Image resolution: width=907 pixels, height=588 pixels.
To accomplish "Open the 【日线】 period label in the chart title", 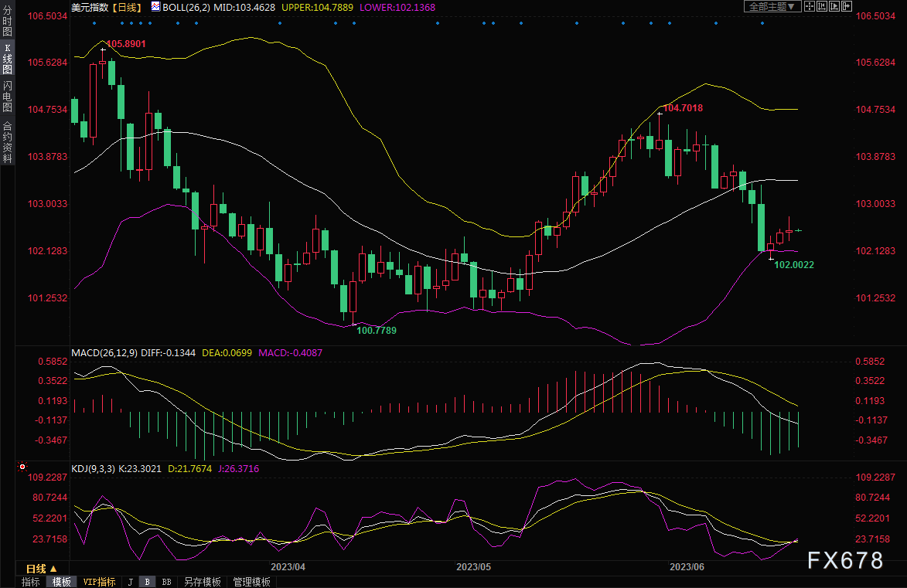I will point(126,6).
